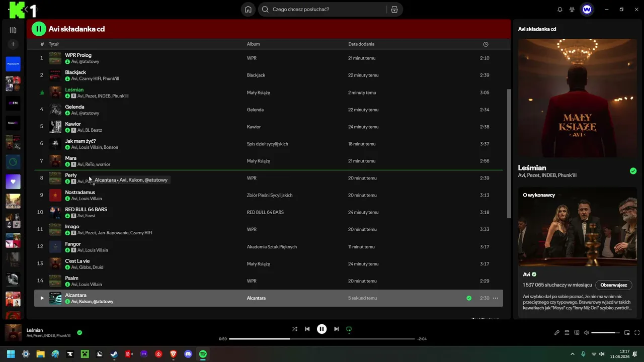Toggle the saved checkmark on the Alcantara row
Viewport: 644px width, 362px height.
pyautogui.click(x=469, y=298)
